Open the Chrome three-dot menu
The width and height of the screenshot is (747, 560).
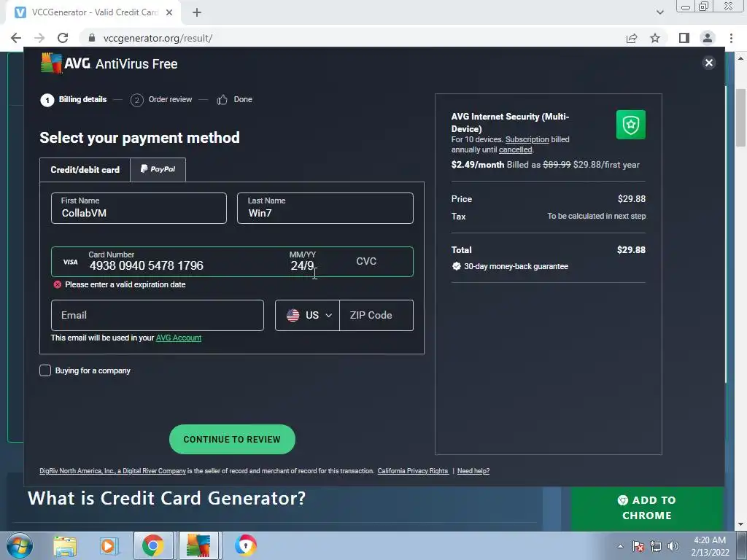tap(731, 38)
